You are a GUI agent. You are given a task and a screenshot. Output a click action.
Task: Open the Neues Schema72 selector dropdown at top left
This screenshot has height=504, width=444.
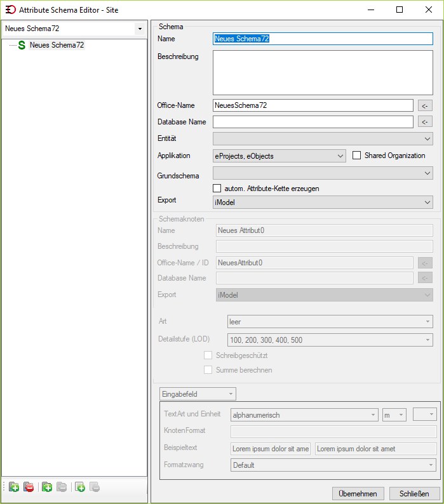pos(140,29)
